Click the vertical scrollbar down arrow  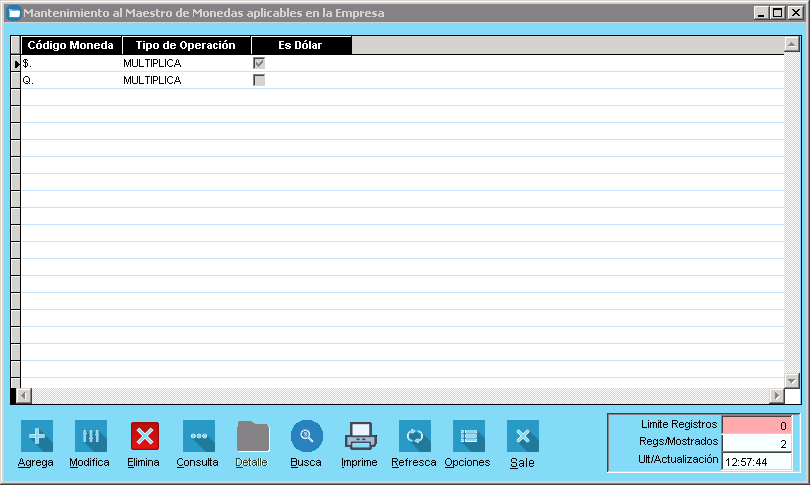click(x=792, y=380)
